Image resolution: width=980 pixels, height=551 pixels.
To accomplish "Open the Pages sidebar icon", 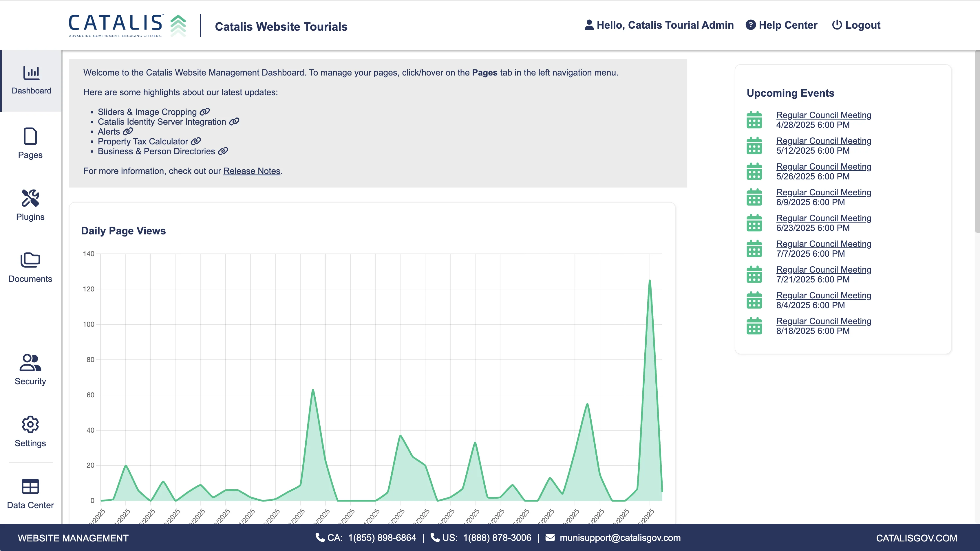I will pos(30,136).
